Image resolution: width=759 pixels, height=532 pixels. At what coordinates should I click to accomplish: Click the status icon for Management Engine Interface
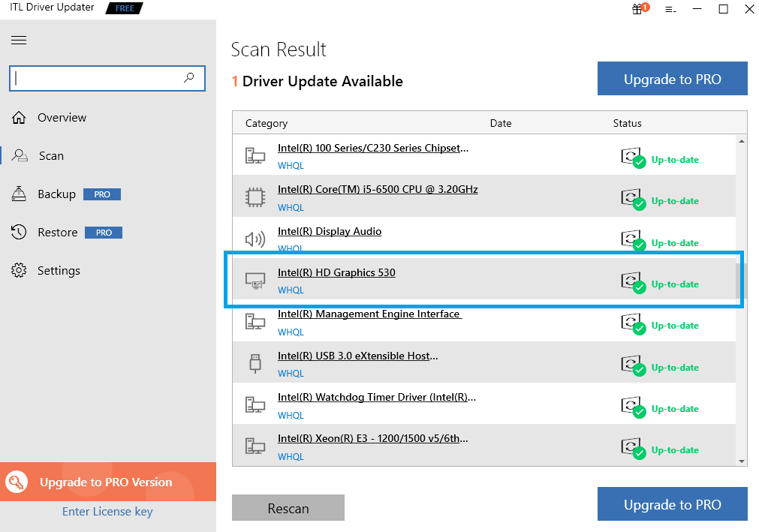634,324
